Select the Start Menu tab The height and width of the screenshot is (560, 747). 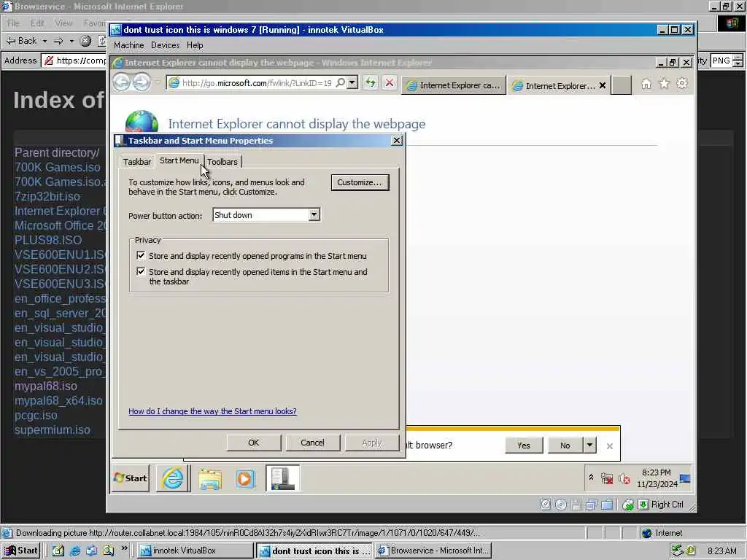pyautogui.click(x=179, y=160)
